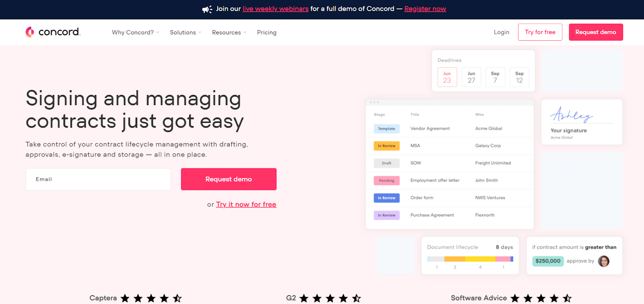Click Freight Unlimited in the table
This screenshot has width=644, height=304.
(x=493, y=163)
